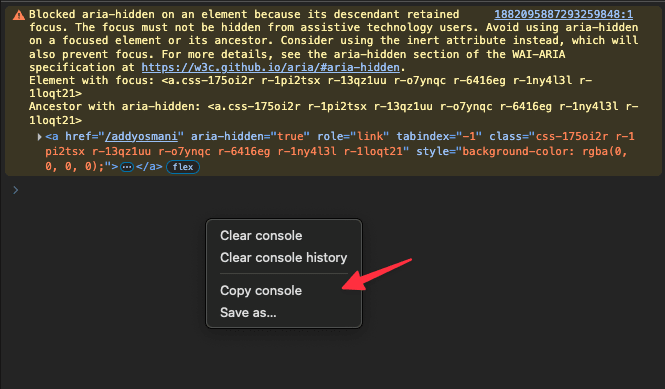
Task: Expand the logged anchor element node
Action: point(39,137)
